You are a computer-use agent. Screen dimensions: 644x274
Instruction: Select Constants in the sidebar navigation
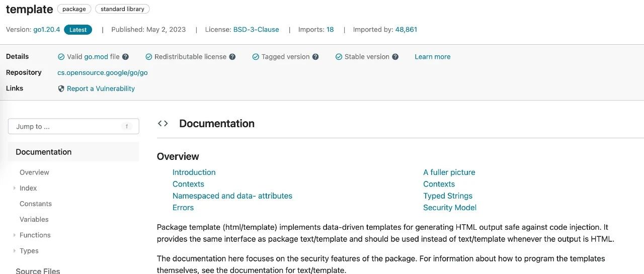[36, 204]
